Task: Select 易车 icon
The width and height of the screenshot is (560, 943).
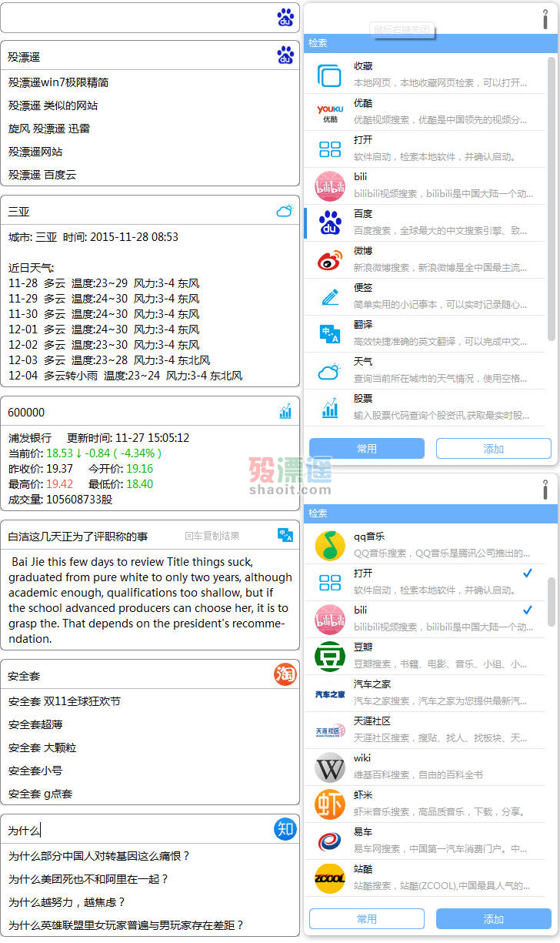Action: click(330, 841)
